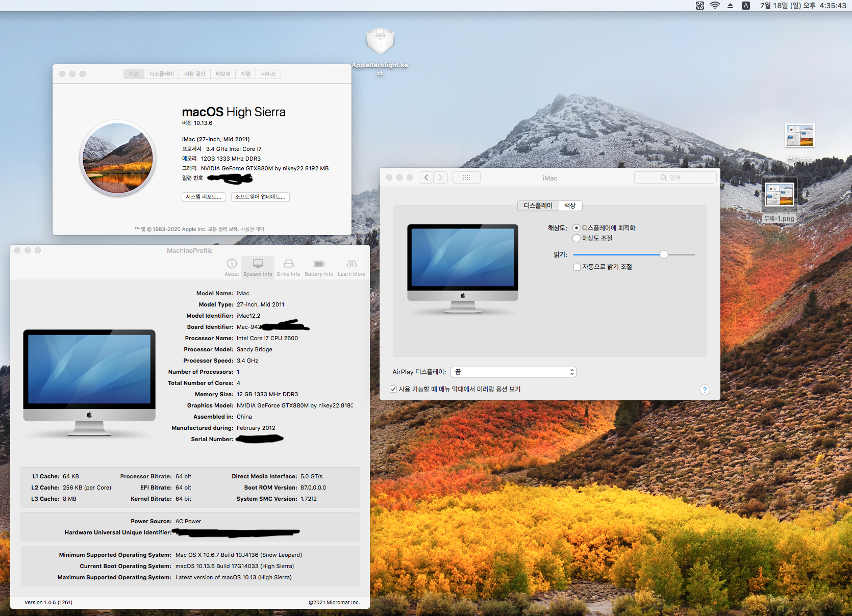852x616 pixels.
Task: Click the iMac picture in display preferences
Action: tap(463, 268)
